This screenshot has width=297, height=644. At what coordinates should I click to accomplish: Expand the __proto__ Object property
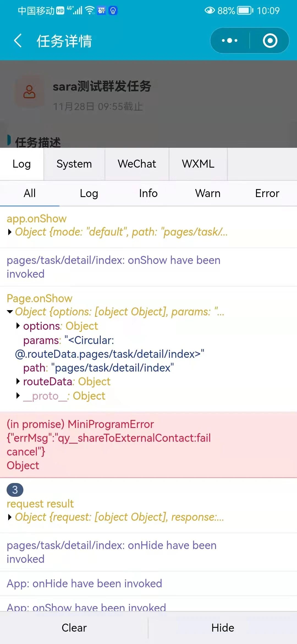[x=18, y=396]
